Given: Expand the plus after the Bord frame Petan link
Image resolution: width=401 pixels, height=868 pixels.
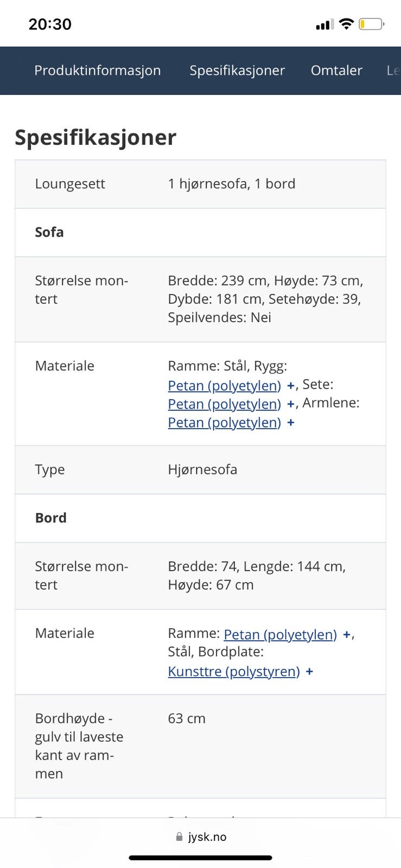Looking at the screenshot, I should point(346,634).
